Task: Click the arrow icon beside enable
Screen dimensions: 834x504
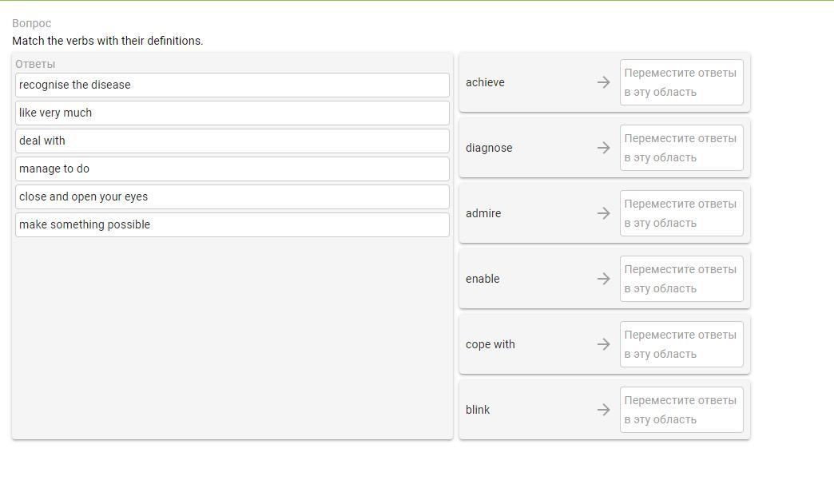Action: click(x=604, y=279)
